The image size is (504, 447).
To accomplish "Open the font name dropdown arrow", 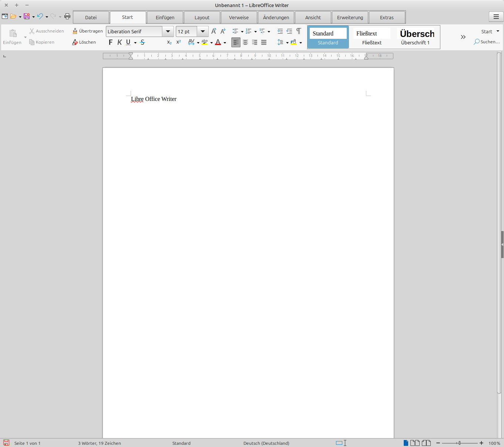I will pyautogui.click(x=168, y=31).
